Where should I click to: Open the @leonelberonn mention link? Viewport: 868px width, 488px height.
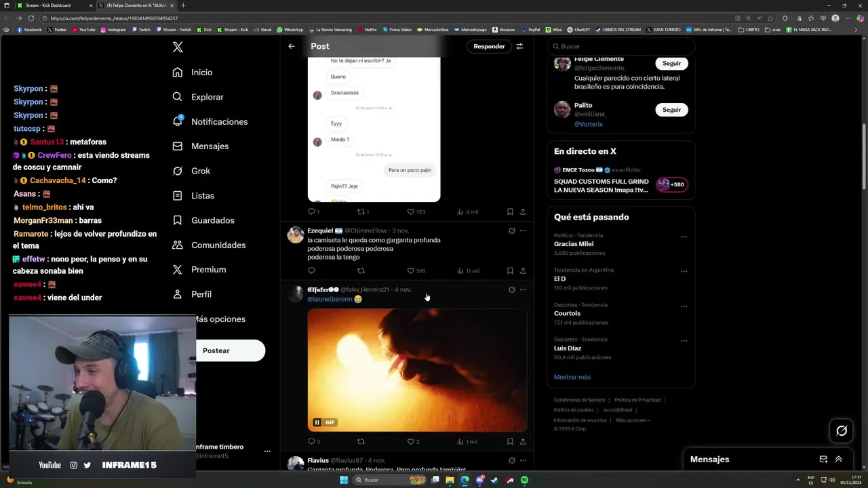pyautogui.click(x=330, y=299)
